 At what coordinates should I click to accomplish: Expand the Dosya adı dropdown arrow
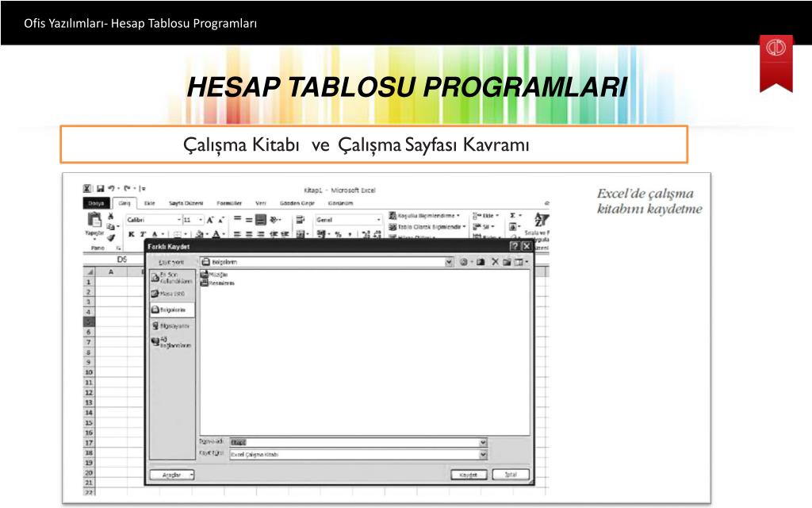pos(483,442)
